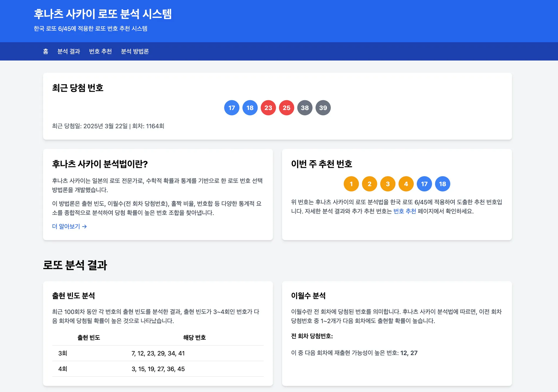The image size is (558, 392).
Task: Open the 홈 navigation menu
Action: [46, 51]
